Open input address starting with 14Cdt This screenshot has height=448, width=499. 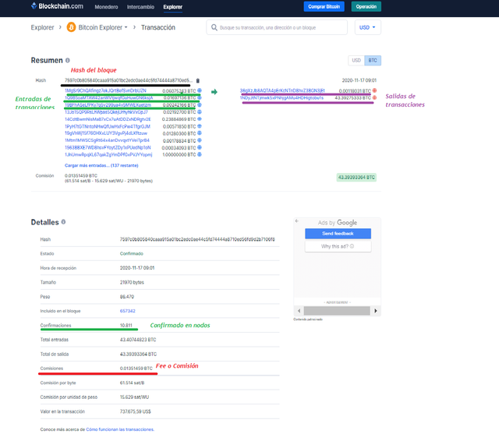(x=108, y=119)
